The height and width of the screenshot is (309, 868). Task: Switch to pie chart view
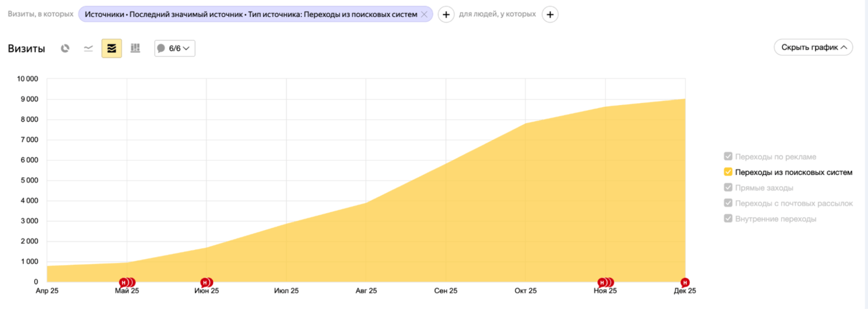pyautogui.click(x=65, y=49)
